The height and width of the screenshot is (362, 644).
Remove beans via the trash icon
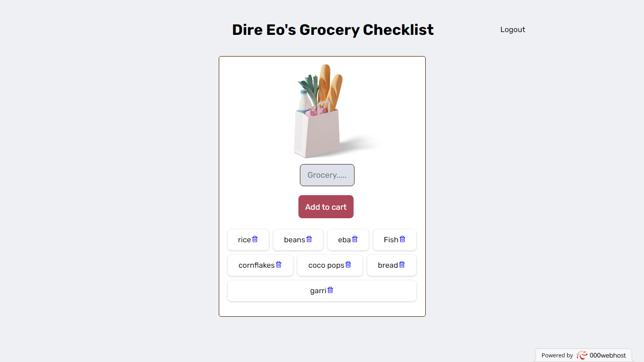(x=309, y=239)
